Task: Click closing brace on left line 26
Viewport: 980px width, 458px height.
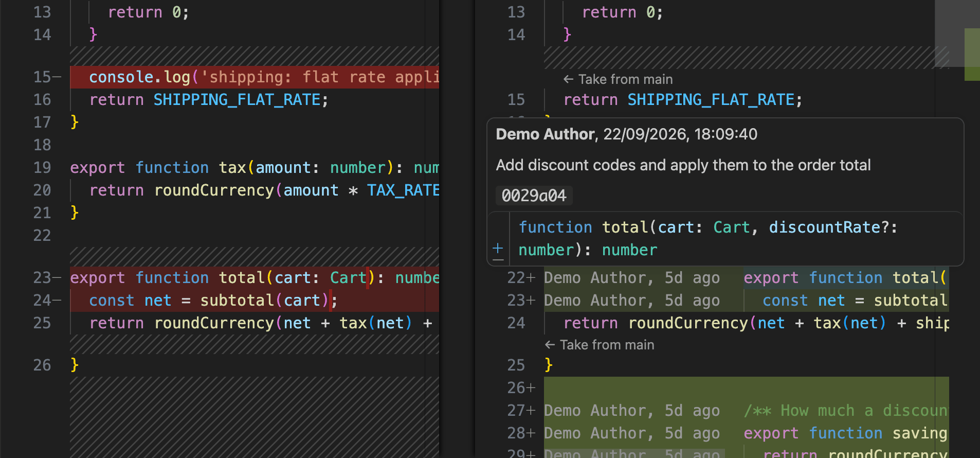Action: (x=75, y=365)
